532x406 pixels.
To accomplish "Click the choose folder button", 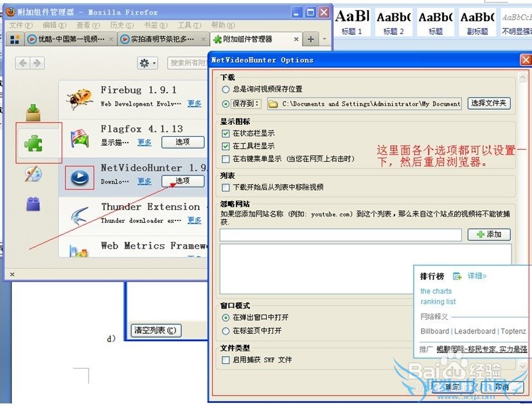I will coord(489,103).
